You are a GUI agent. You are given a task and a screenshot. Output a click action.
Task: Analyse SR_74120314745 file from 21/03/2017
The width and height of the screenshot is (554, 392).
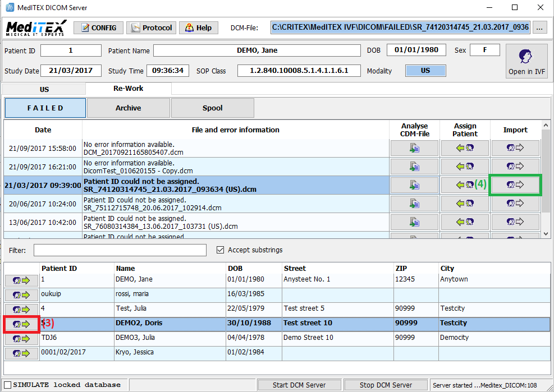(414, 185)
